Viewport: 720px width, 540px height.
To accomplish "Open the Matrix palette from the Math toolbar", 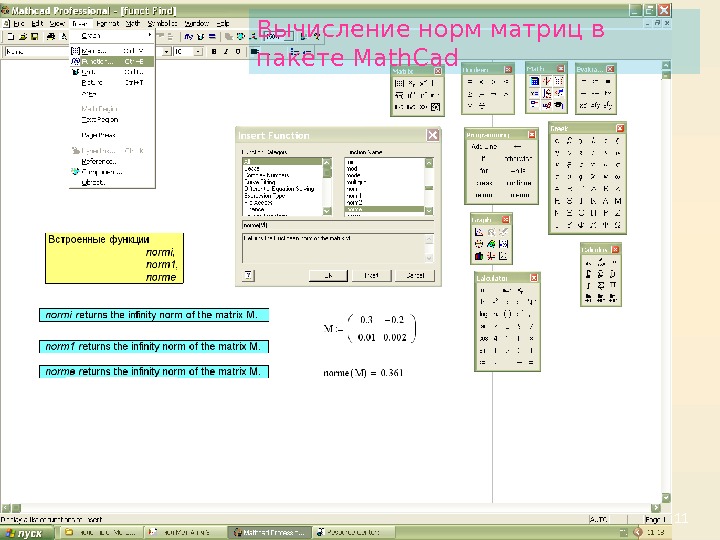I will coord(559,81).
